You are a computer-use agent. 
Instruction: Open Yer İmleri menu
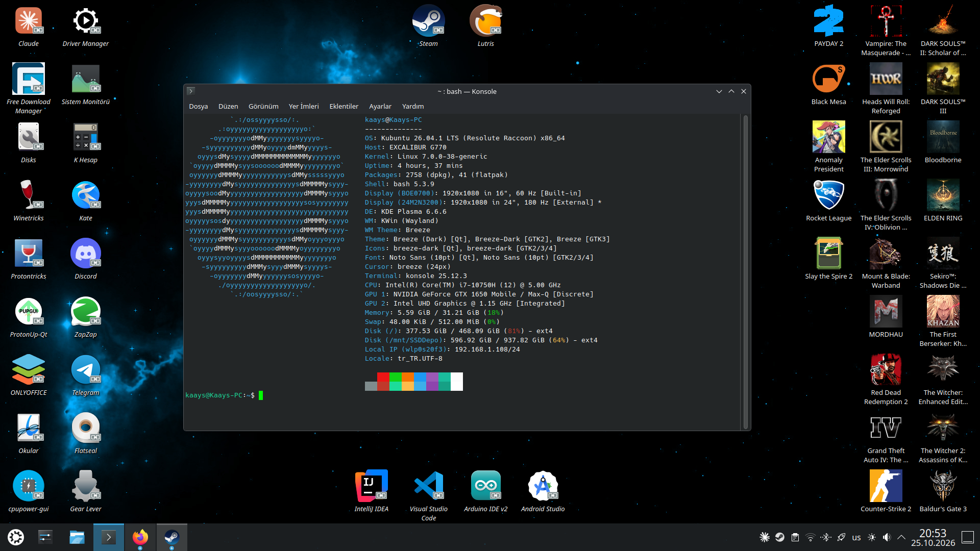[x=303, y=106]
